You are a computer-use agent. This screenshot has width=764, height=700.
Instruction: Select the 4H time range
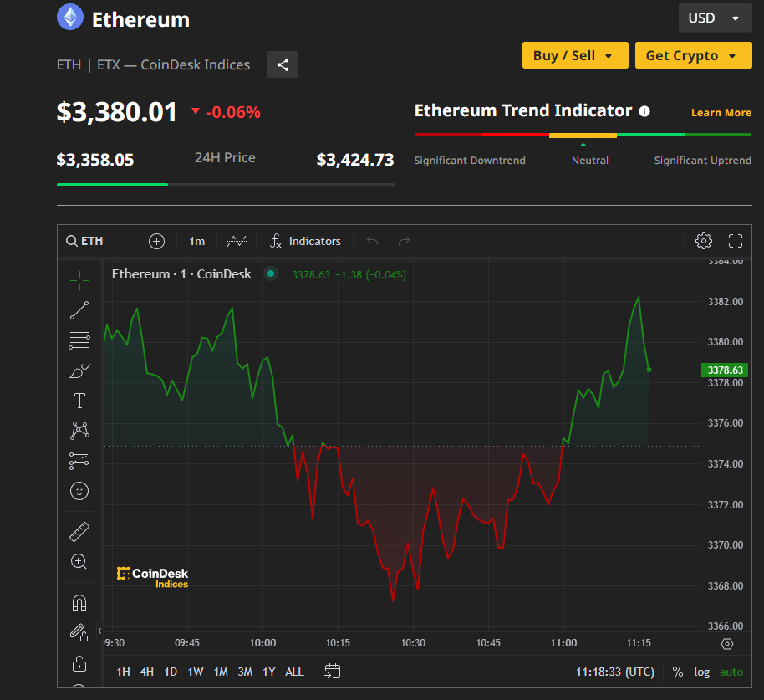tap(146, 672)
